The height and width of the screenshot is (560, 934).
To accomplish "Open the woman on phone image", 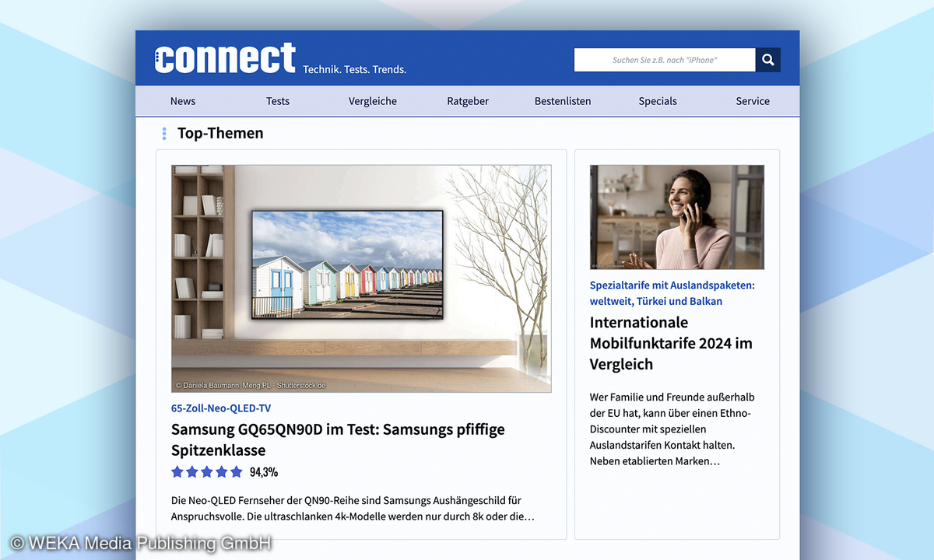I will point(677,217).
